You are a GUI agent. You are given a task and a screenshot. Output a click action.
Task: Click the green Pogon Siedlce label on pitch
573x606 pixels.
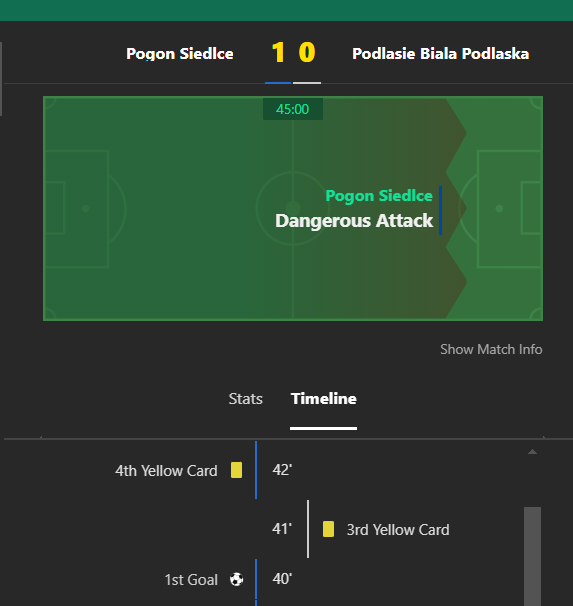379,196
